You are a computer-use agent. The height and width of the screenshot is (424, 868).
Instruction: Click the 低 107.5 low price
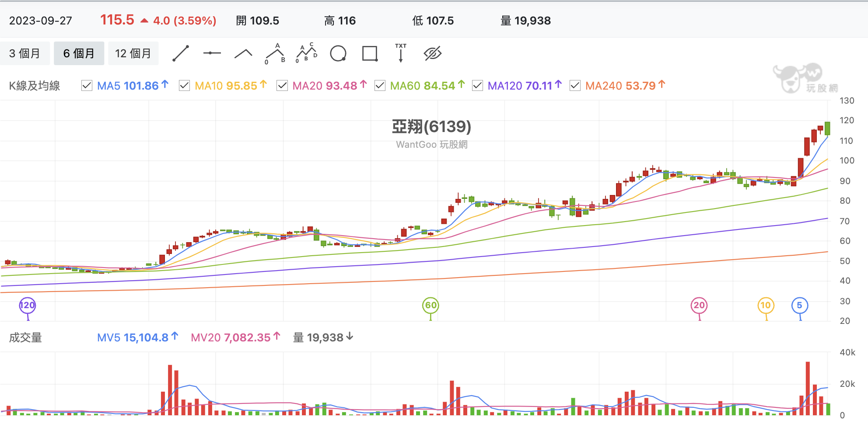[433, 21]
